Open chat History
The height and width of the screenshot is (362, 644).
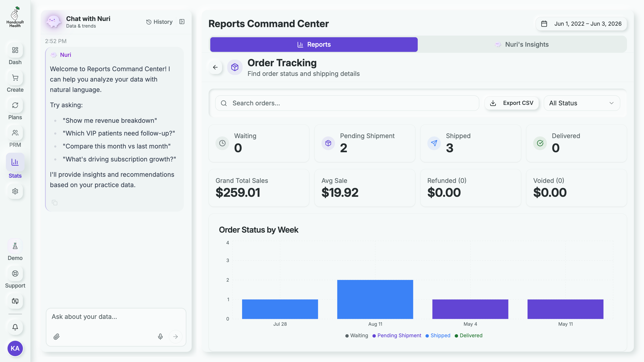pos(159,22)
